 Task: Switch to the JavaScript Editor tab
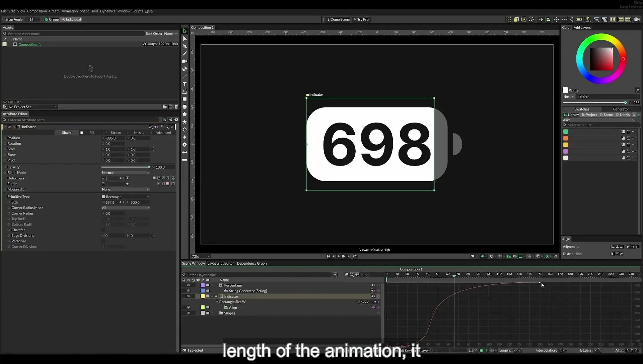click(221, 263)
